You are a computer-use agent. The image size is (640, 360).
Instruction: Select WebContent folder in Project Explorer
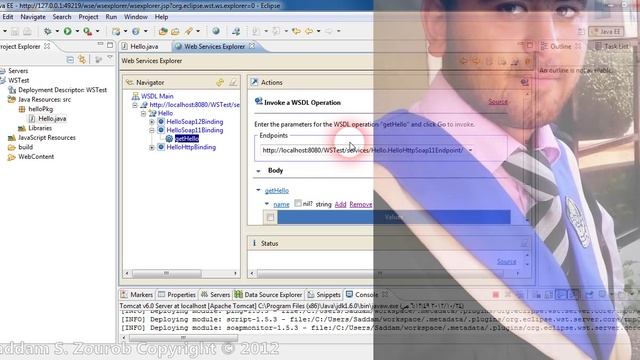(36, 157)
